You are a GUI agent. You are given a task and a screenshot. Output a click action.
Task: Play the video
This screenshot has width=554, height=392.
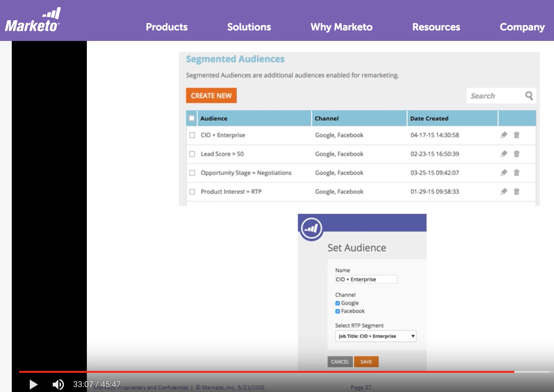[x=33, y=385]
